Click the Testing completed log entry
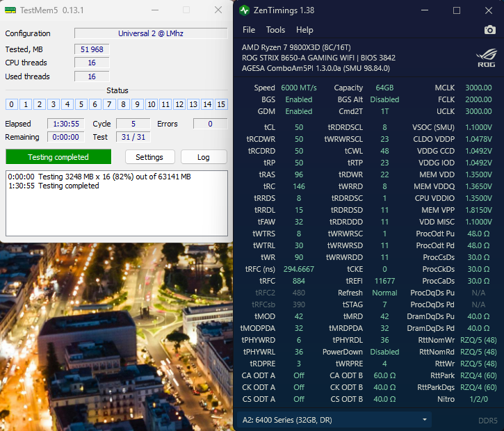Viewport: 504px width, 431px height. [x=68, y=186]
